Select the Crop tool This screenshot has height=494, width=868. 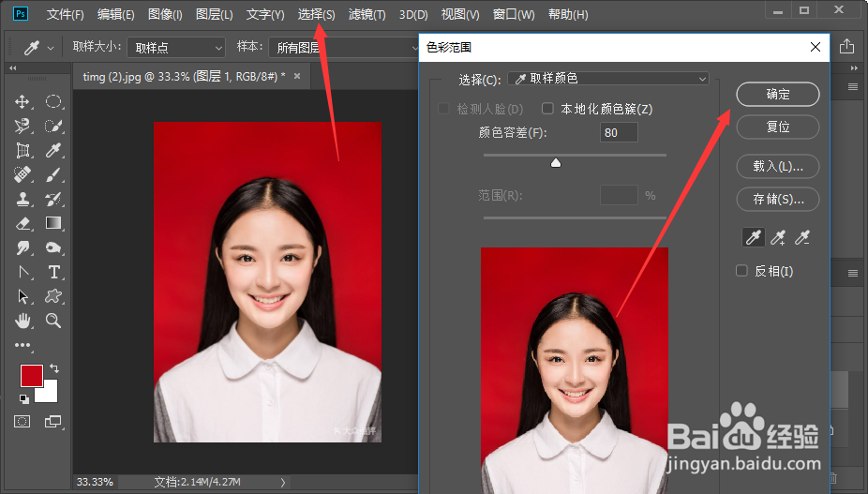(x=22, y=151)
